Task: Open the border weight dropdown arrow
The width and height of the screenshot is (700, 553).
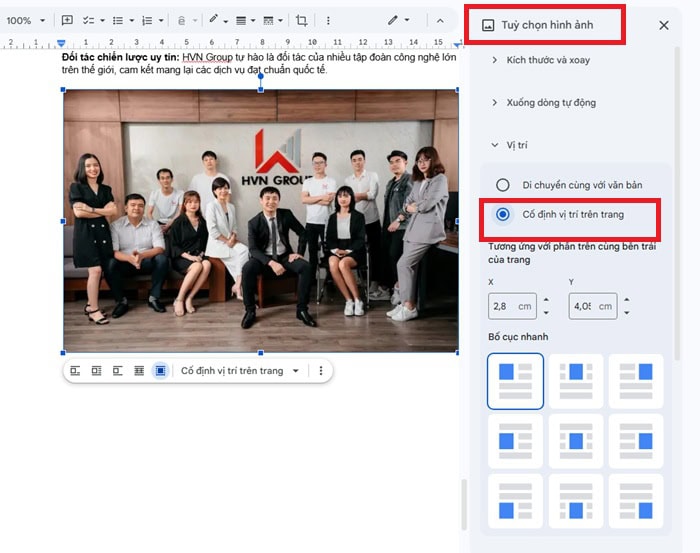Action: (x=253, y=21)
